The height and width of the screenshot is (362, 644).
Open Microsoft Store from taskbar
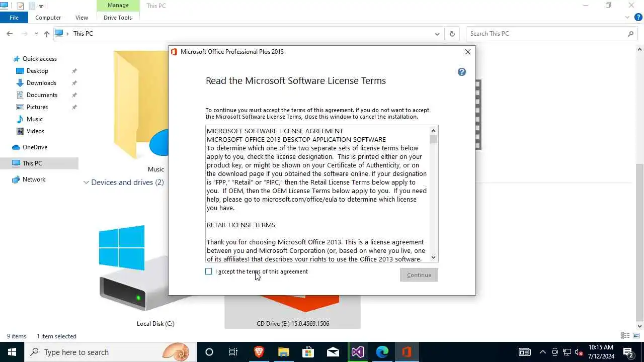[x=308, y=352]
